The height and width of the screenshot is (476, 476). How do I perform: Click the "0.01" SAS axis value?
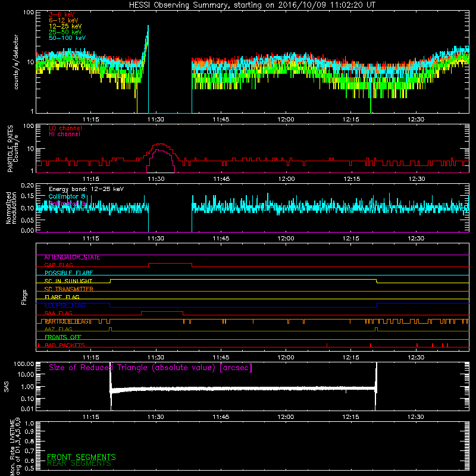click(x=27, y=409)
